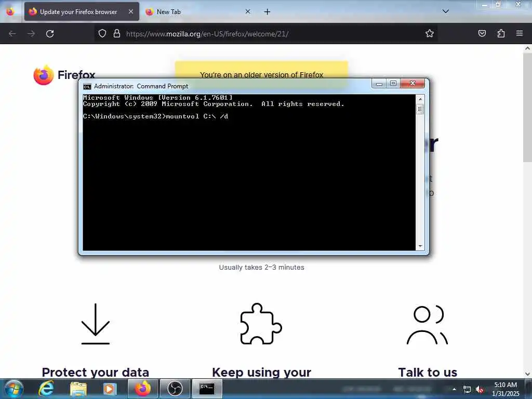View site security padlock info
Viewport: 532px width, 399px height.
pos(117,33)
